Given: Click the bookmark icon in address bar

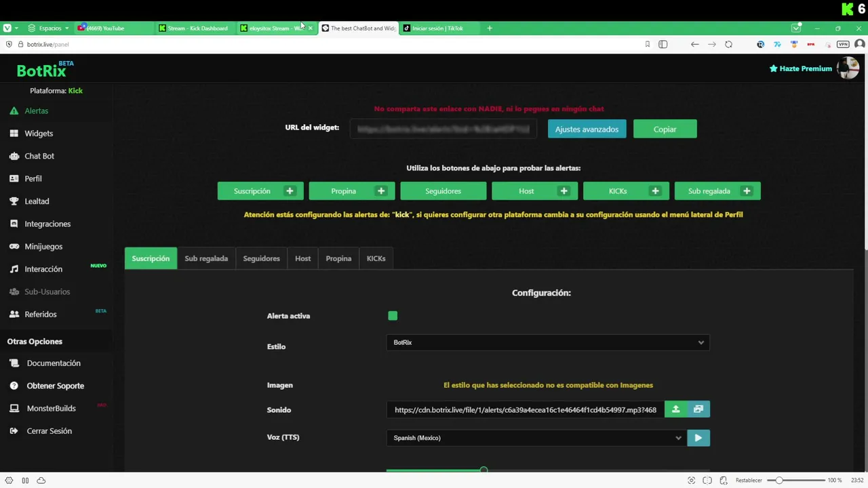Looking at the screenshot, I should coord(647,44).
